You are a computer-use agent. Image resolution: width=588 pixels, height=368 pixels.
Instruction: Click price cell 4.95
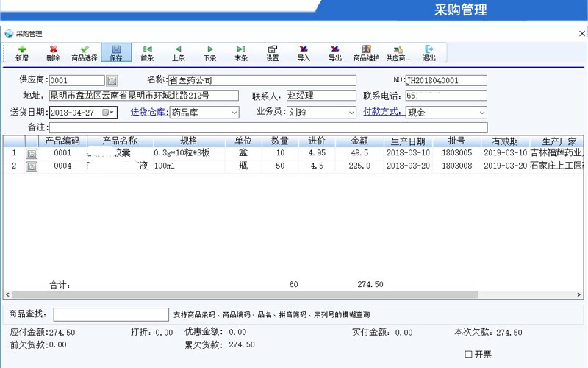[317, 153]
